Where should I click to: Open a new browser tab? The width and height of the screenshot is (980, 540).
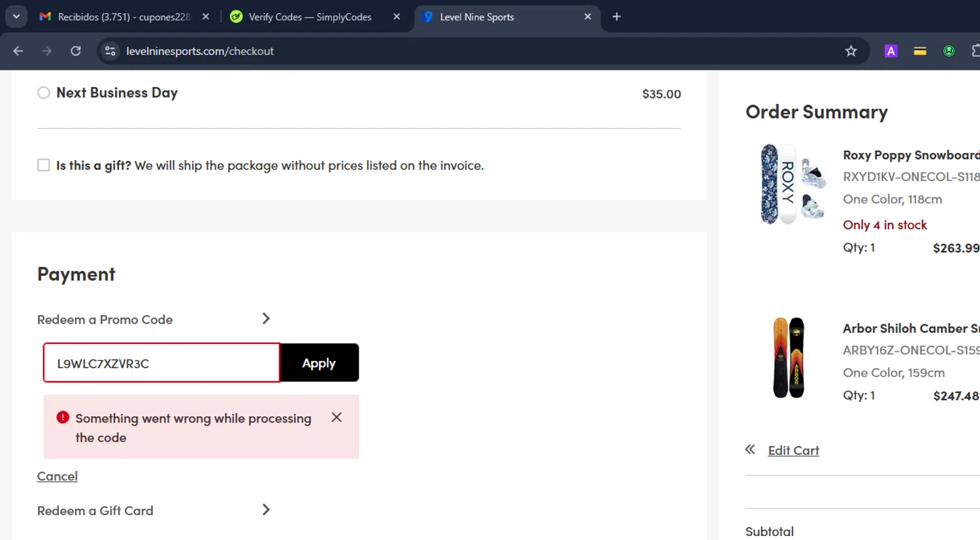(616, 17)
